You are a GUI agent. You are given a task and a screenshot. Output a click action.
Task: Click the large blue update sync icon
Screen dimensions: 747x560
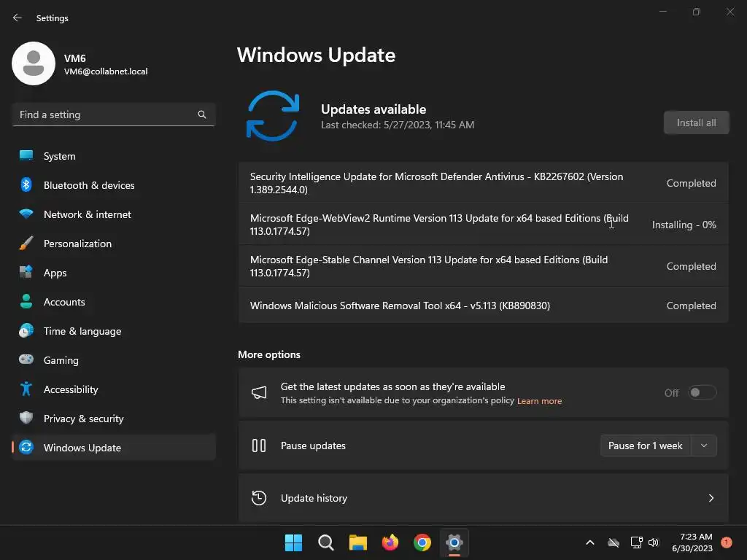tap(273, 116)
